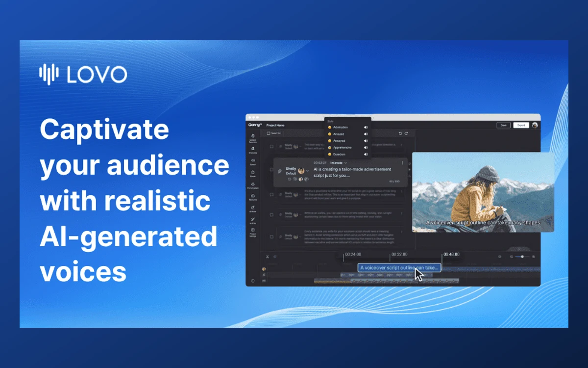This screenshot has height=368, width=588.
Task: Click the 00:24.00 timeline marker
Action: tap(353, 255)
